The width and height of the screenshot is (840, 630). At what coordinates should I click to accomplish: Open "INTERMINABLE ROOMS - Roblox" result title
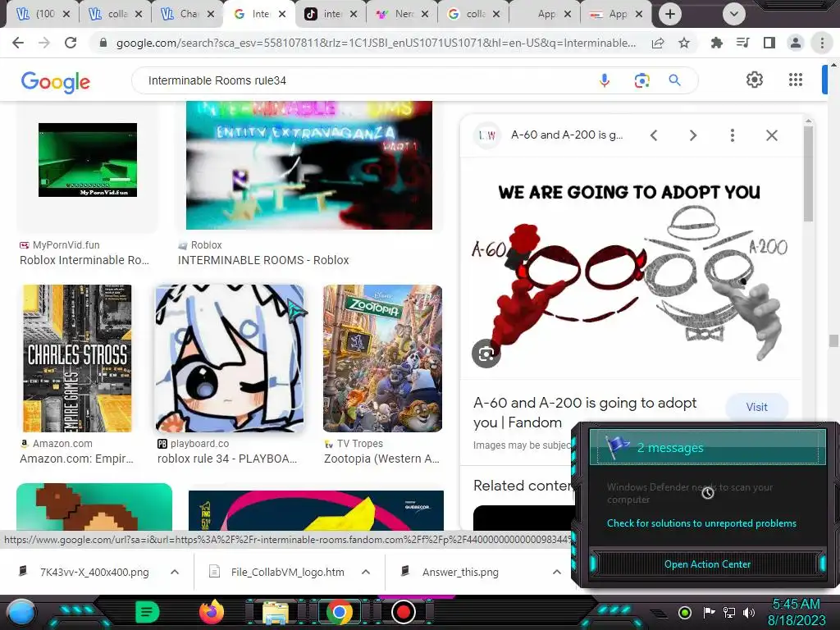pos(263,260)
